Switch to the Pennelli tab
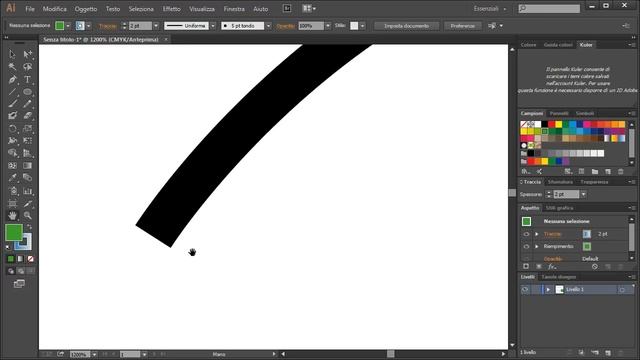The height and width of the screenshot is (360, 640). click(x=559, y=113)
